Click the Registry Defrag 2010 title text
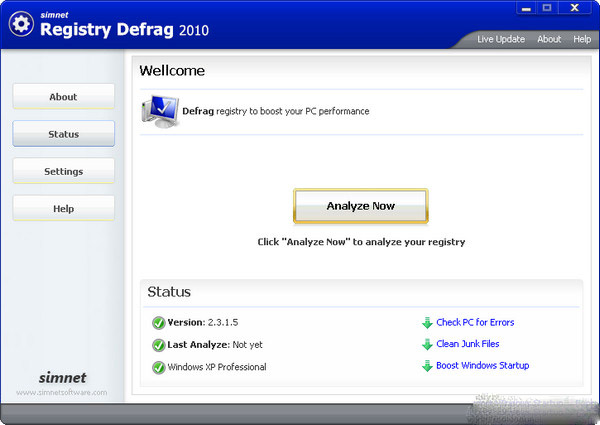The width and height of the screenshot is (600, 425). 124,29
